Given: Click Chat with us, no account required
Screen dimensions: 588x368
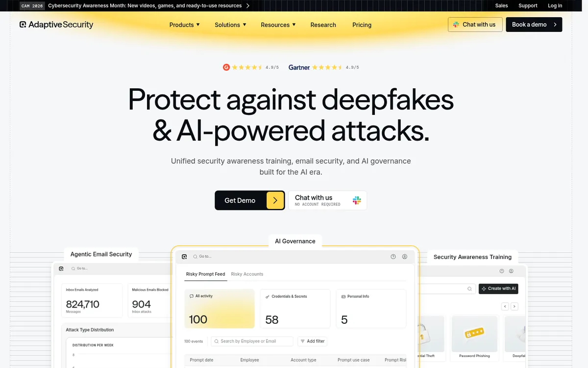Looking at the screenshot, I should pos(327,200).
